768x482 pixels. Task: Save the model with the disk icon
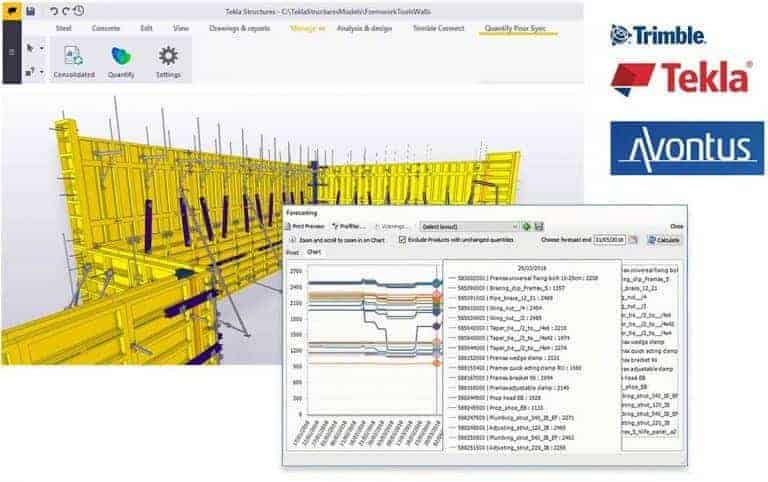pyautogui.click(x=30, y=11)
